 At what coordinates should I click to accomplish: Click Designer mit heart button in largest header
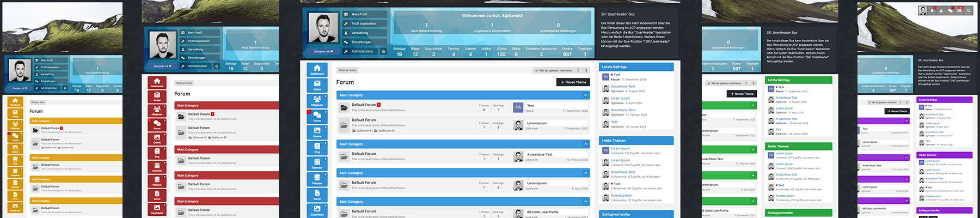pos(323,51)
